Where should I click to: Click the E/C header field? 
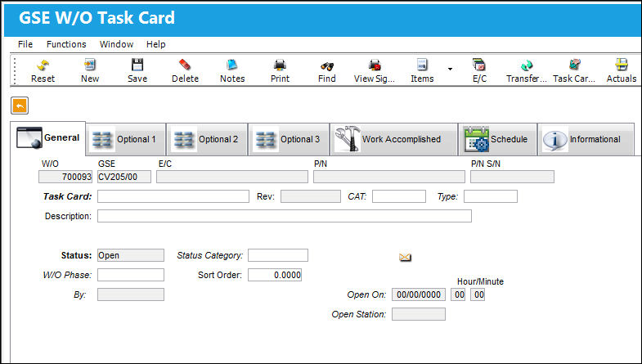tap(232, 177)
